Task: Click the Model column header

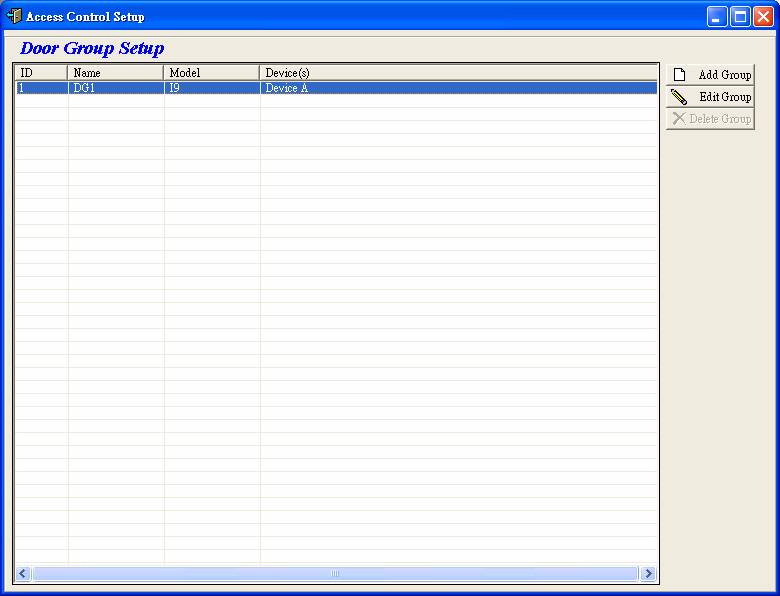Action: click(x=212, y=73)
